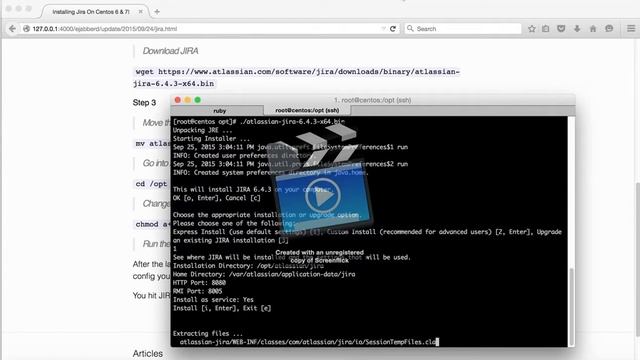Click the 'Download JIRA' heading text

click(x=170, y=51)
